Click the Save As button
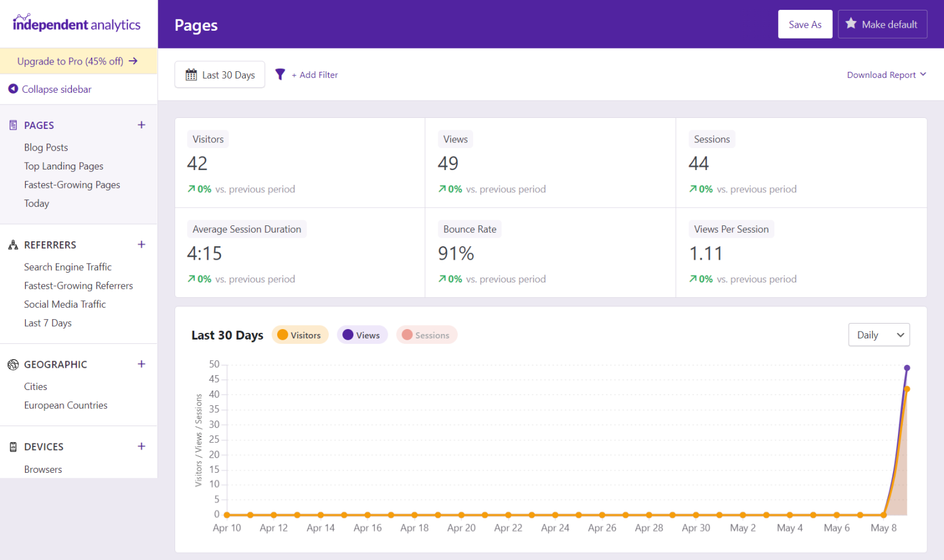944x560 pixels. click(x=805, y=24)
